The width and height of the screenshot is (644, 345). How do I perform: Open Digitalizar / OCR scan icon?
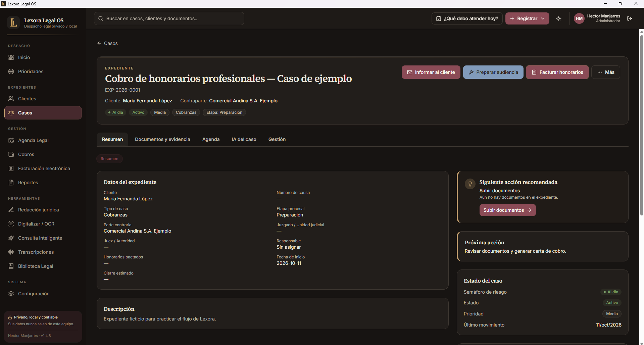11,224
